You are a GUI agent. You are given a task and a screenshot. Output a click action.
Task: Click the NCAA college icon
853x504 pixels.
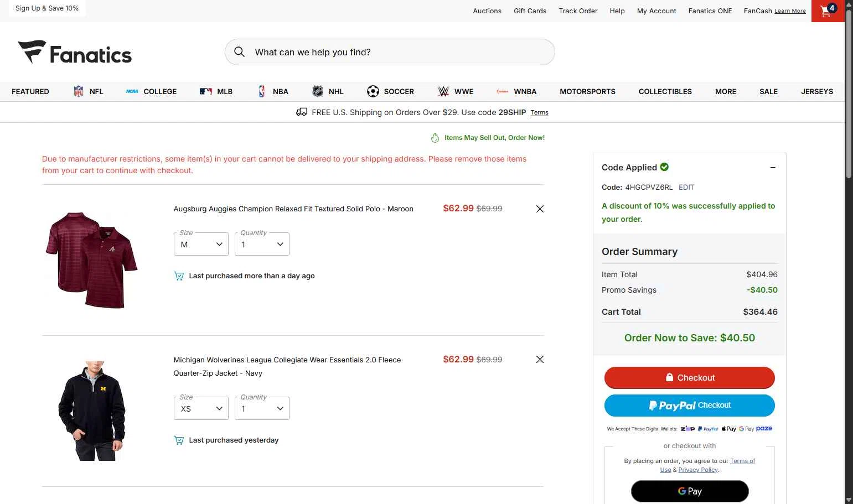point(132,91)
